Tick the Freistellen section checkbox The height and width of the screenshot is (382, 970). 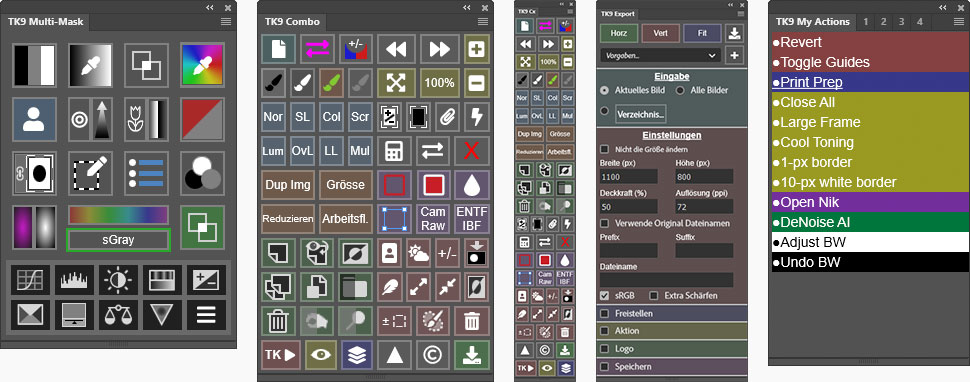pos(604,313)
